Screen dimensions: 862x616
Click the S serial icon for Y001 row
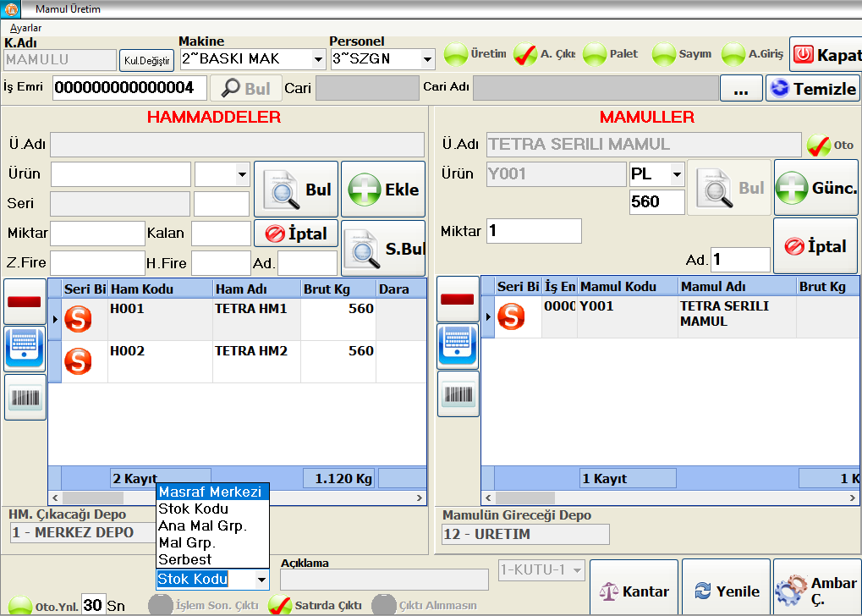(511, 316)
